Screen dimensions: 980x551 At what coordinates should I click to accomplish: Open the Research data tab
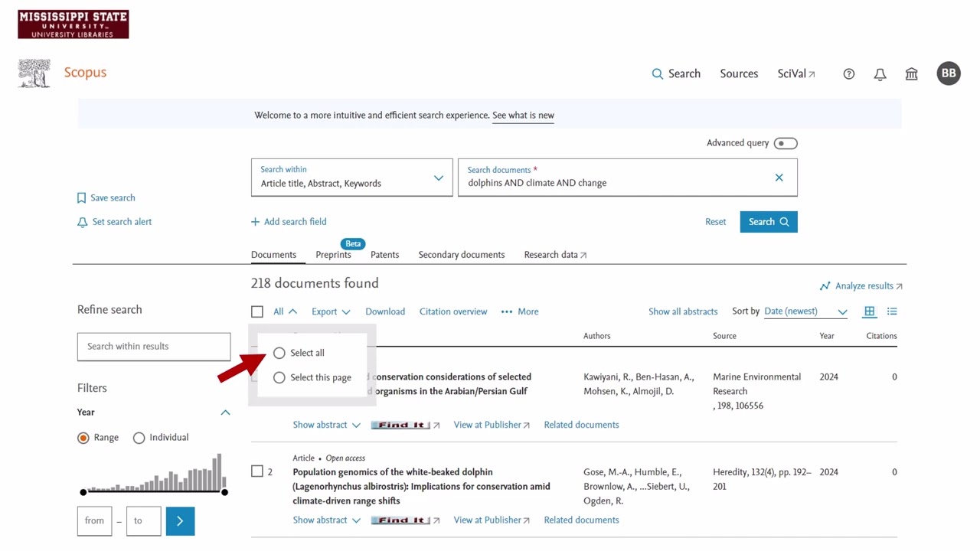555,255
